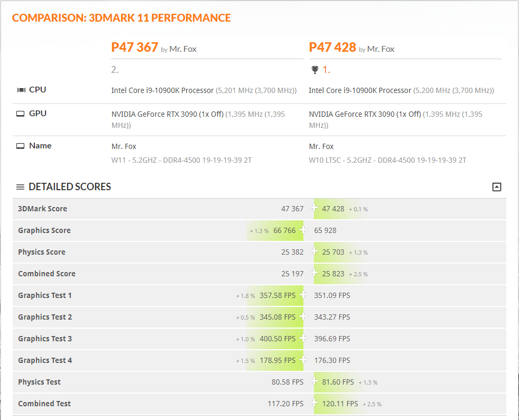The width and height of the screenshot is (519, 420).
Task: Click the Name row monitor icon
Action: (x=21, y=146)
